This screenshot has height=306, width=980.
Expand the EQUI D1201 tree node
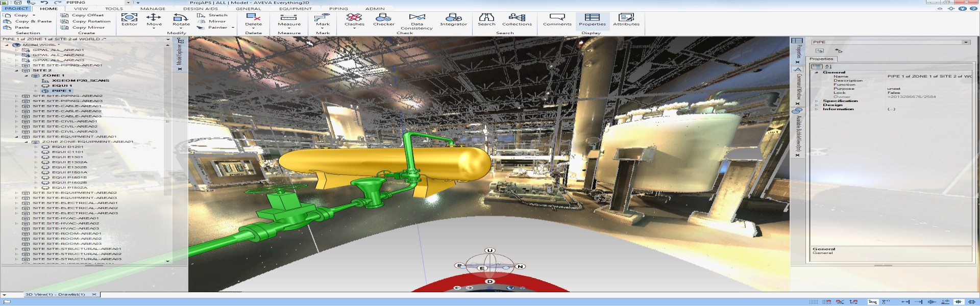[x=36, y=147]
